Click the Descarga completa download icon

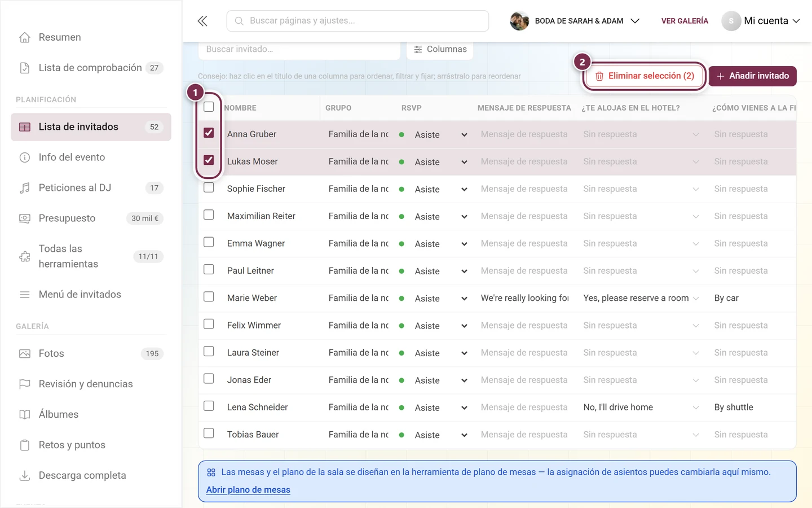pos(25,475)
